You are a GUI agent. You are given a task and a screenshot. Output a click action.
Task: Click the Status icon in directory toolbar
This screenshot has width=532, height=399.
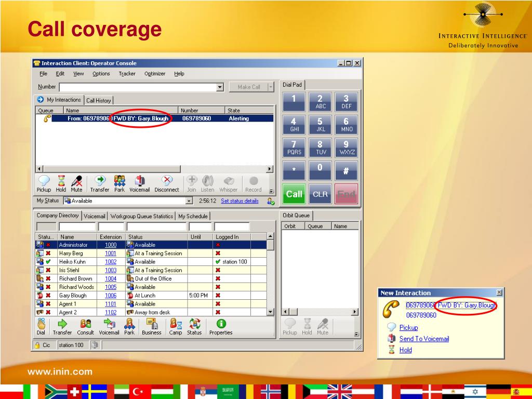point(194,327)
